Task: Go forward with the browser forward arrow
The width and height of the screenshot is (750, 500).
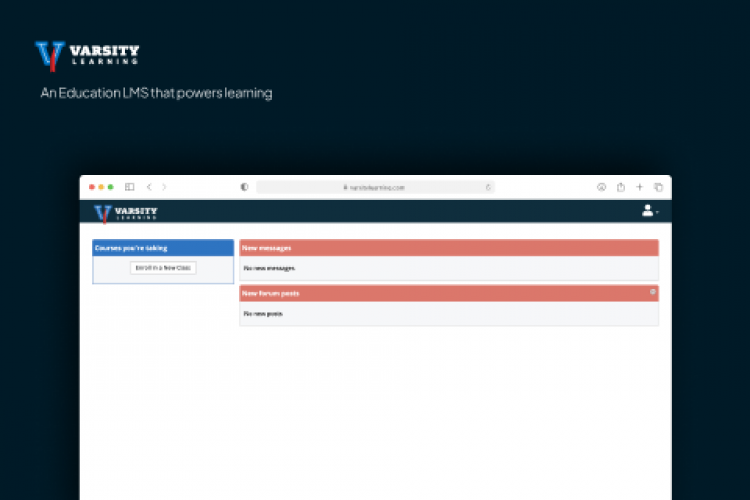Action: pyautogui.click(x=164, y=187)
